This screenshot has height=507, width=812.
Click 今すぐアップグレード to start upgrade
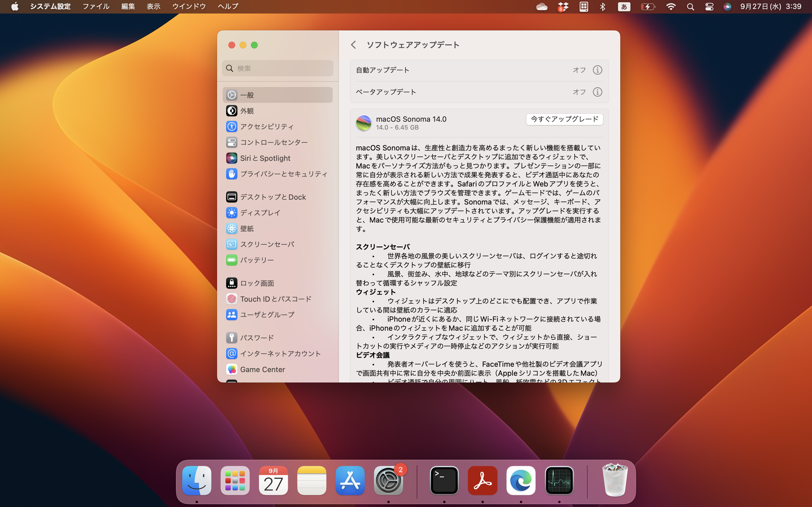pyautogui.click(x=564, y=119)
